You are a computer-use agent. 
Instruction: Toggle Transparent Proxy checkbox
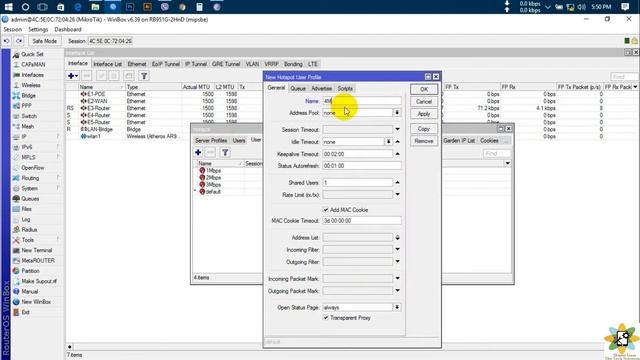pos(326,318)
